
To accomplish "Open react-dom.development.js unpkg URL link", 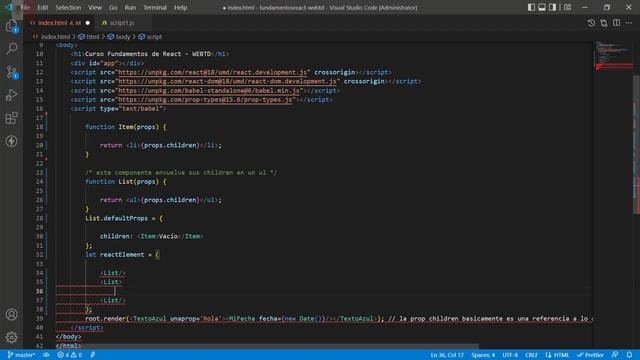I will click(x=227, y=81).
